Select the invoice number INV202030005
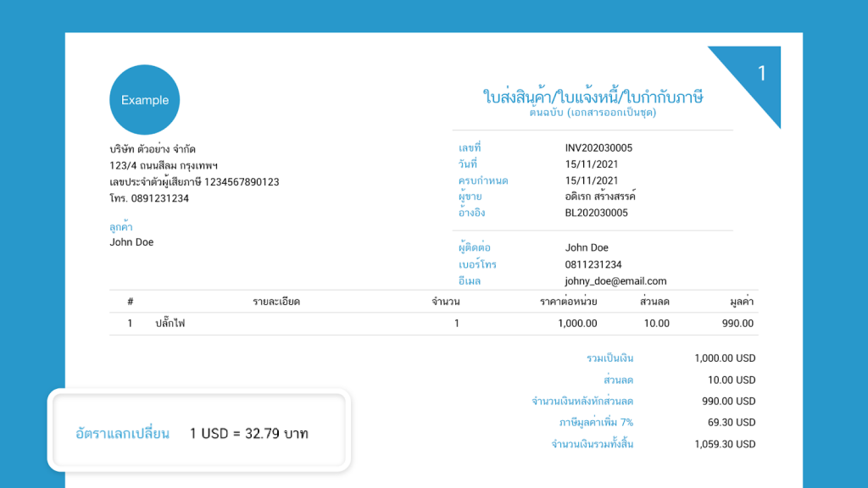Screen dimensions: 868x488 (x=598, y=148)
